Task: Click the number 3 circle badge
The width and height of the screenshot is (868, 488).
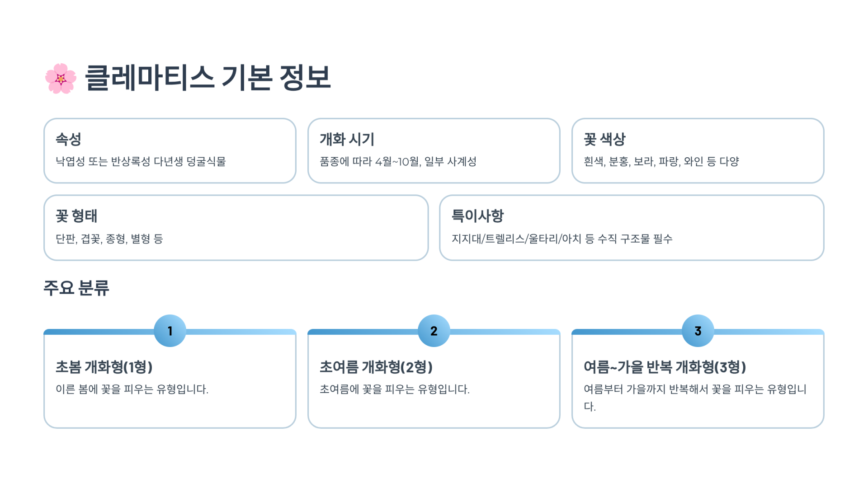Action: click(698, 331)
